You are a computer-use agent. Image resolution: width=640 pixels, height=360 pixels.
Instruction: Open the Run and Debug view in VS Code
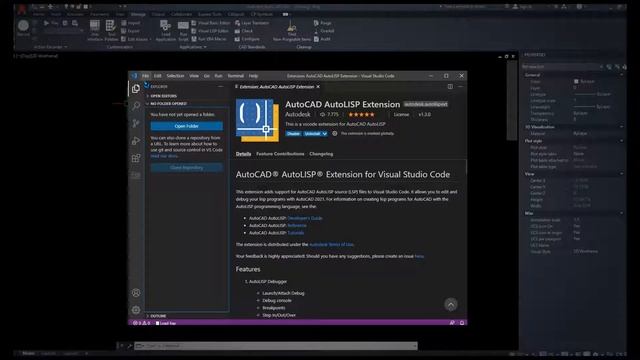point(136,141)
